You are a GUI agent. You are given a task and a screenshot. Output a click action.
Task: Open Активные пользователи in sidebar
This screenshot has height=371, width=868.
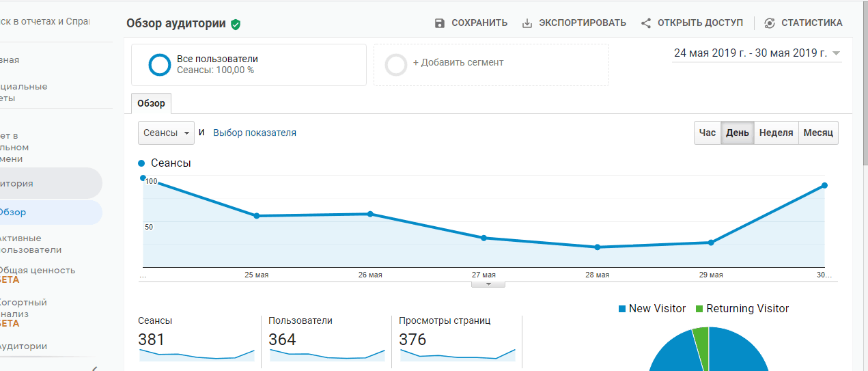coord(31,244)
